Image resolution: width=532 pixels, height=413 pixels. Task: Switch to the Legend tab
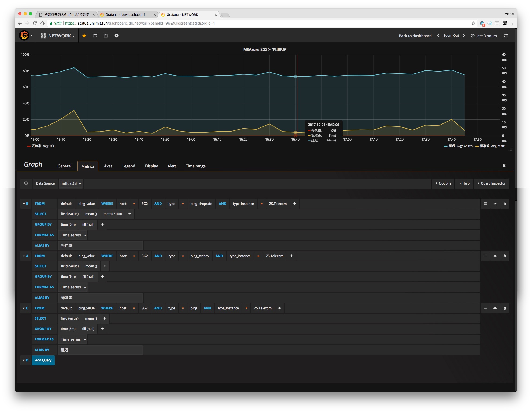[129, 166]
